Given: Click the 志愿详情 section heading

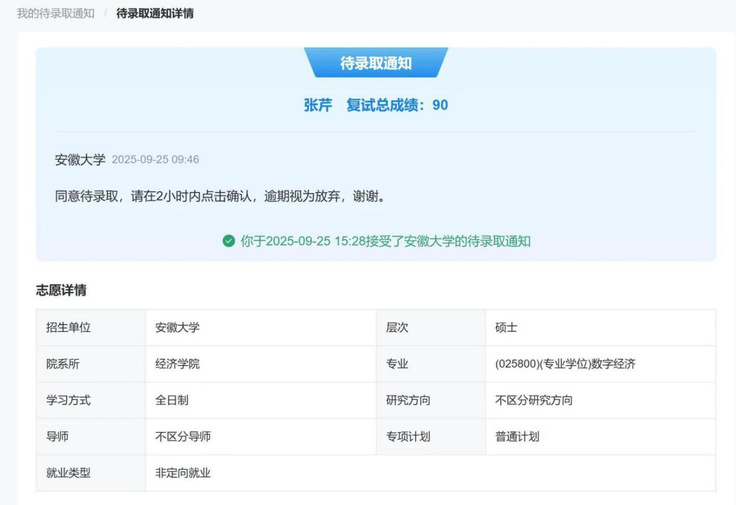Looking at the screenshot, I should coord(61,290).
